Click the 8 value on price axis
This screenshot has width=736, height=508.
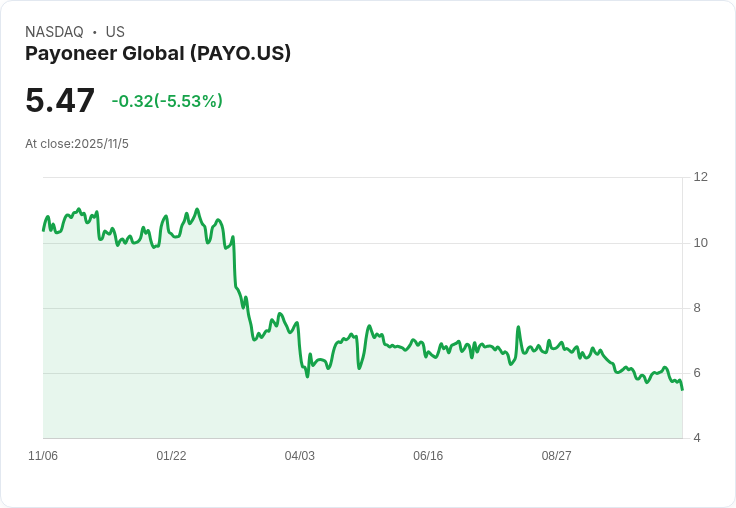click(x=697, y=308)
